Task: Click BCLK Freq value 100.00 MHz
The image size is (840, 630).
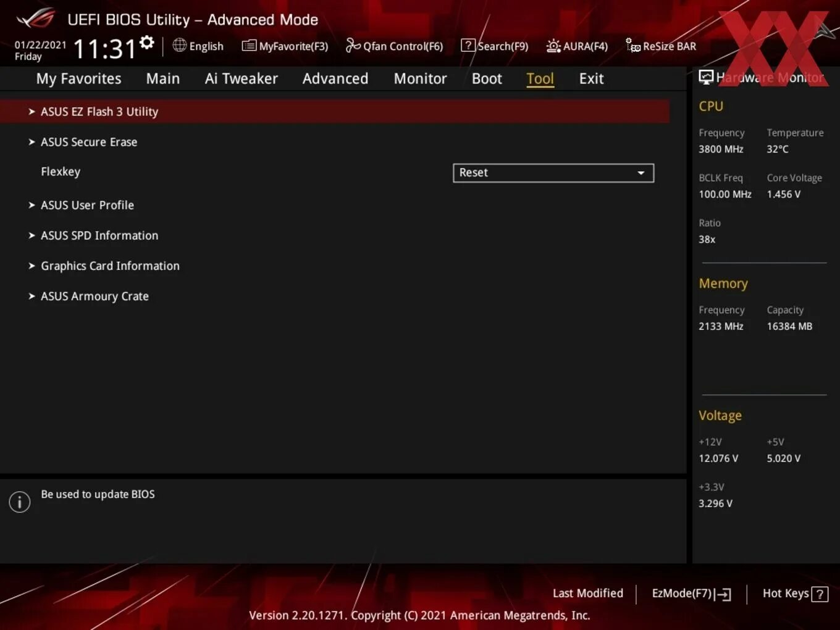Action: coord(725,194)
